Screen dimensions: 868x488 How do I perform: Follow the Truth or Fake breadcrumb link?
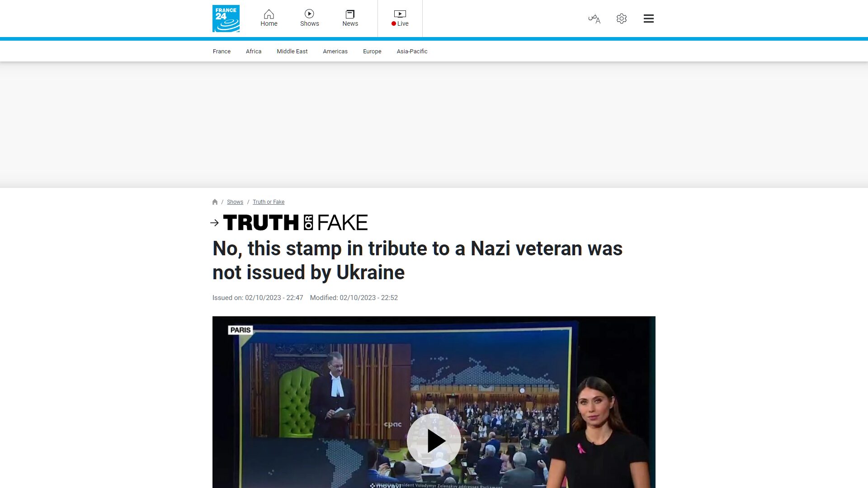pos(269,202)
